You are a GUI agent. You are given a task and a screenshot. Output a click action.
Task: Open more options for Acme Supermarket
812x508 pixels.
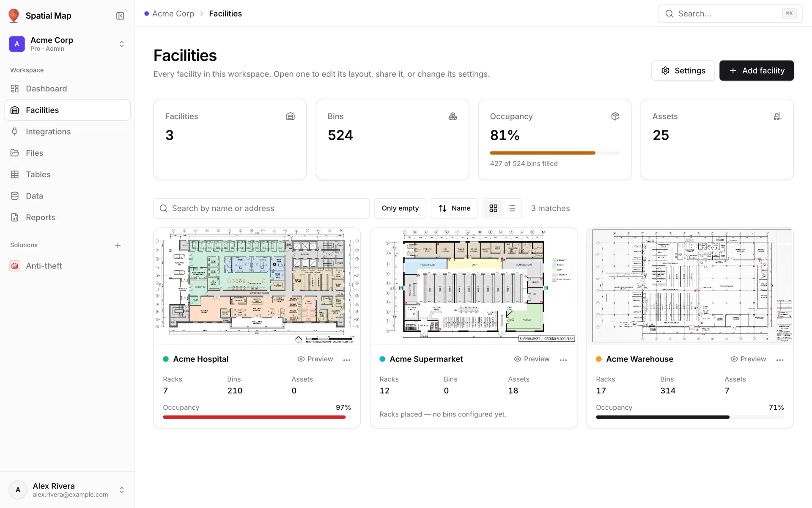tap(563, 359)
